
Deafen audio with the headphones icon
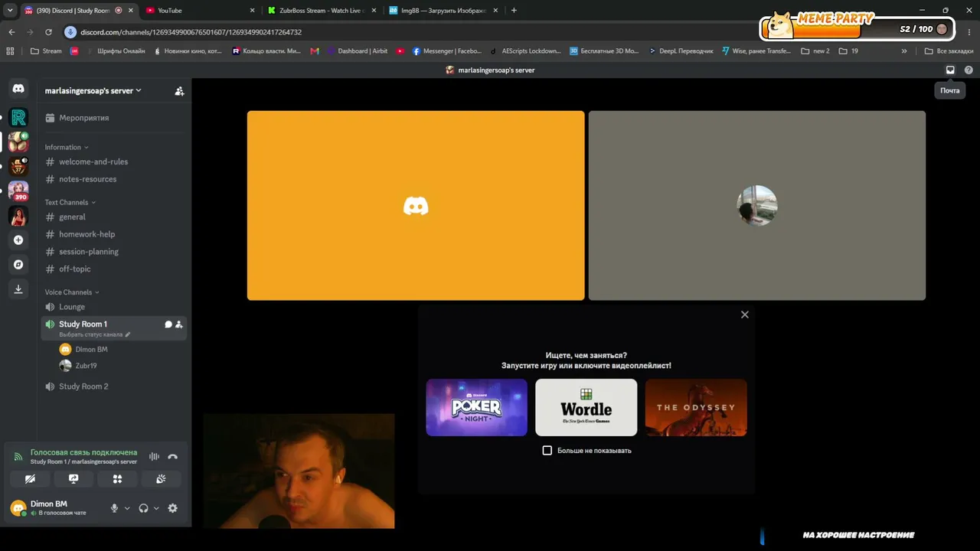coord(143,508)
